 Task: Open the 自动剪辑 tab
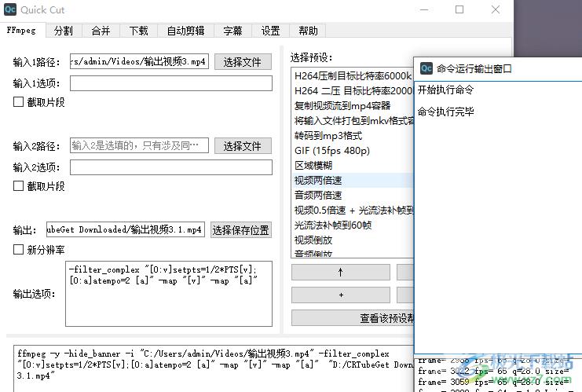185,31
